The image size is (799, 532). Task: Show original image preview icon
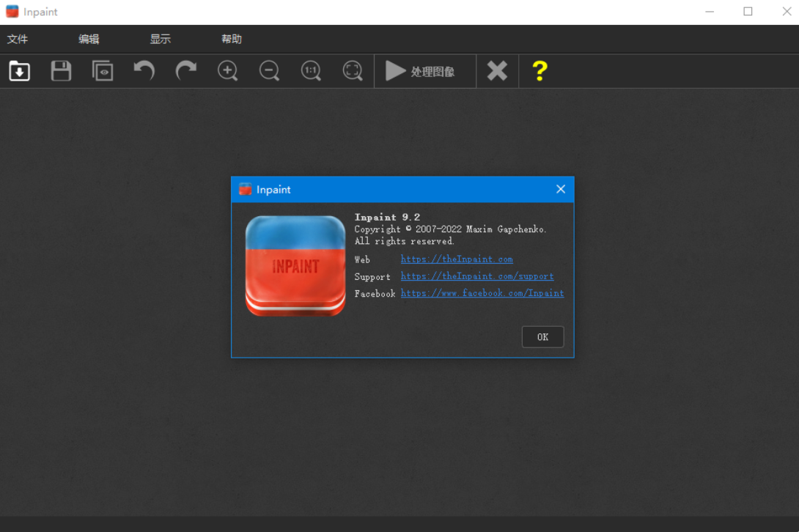[x=103, y=71]
